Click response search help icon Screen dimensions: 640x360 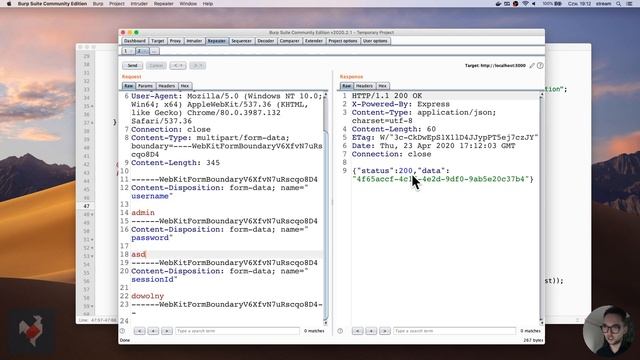pyautogui.click(x=340, y=331)
